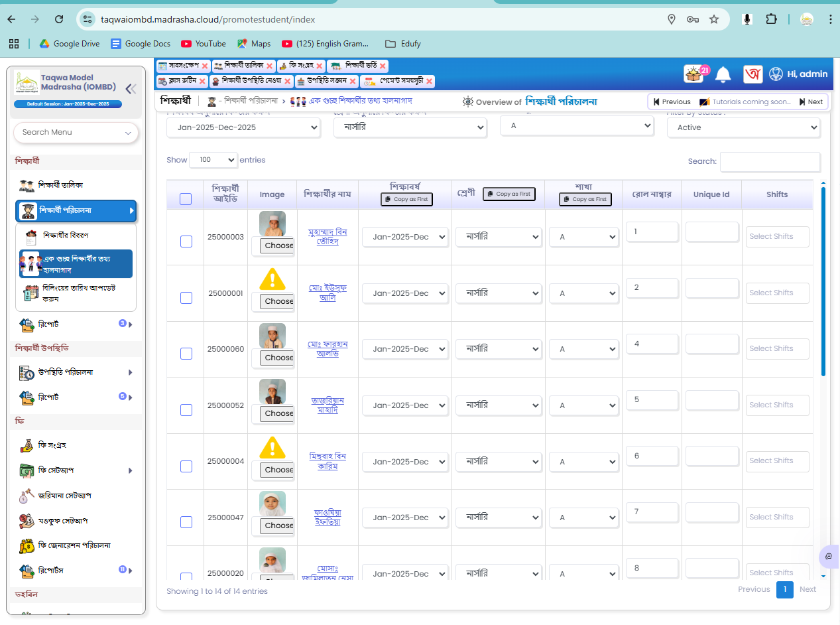Open the section filter A dropdown at top
Screen dimensions: 840x625
pos(577,125)
